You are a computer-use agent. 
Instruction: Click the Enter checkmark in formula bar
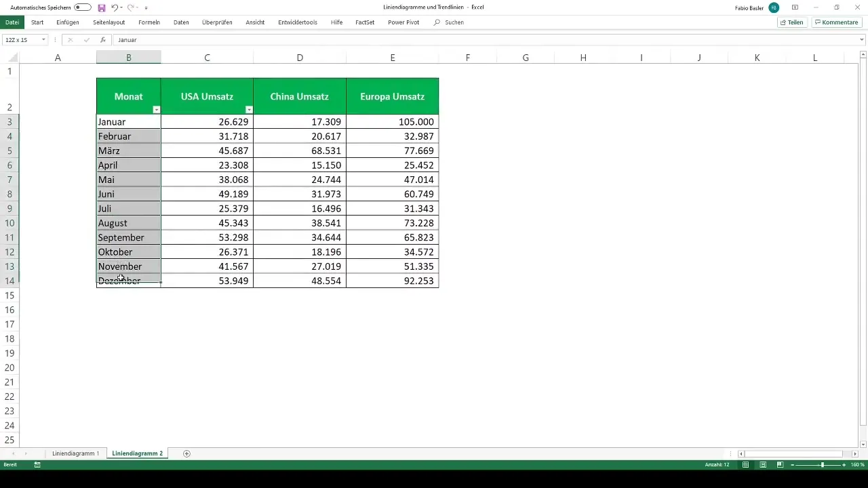pos(87,40)
